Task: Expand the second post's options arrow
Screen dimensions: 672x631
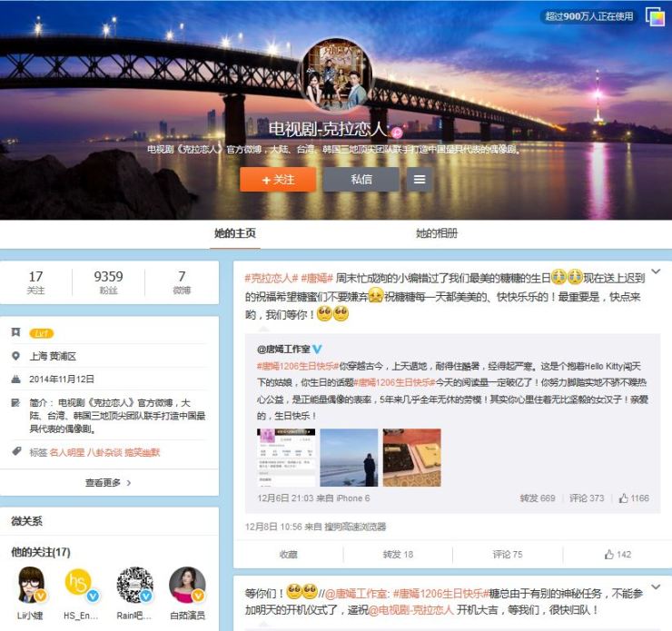Action: click(x=653, y=589)
